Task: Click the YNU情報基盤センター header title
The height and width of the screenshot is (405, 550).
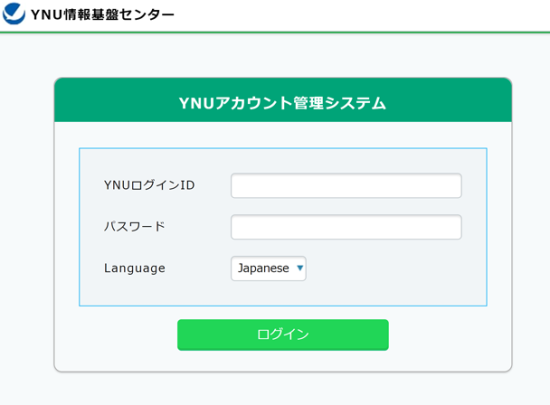Action: pos(102,15)
